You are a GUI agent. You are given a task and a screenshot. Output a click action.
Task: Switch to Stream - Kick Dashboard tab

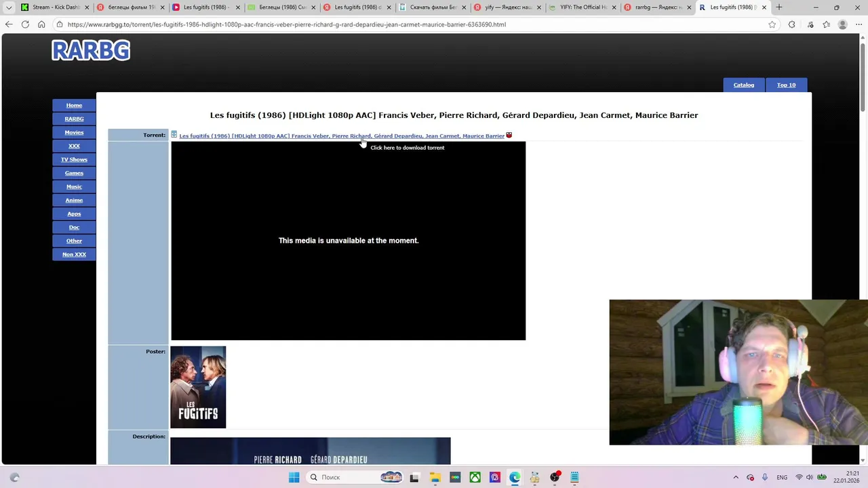pos(54,7)
